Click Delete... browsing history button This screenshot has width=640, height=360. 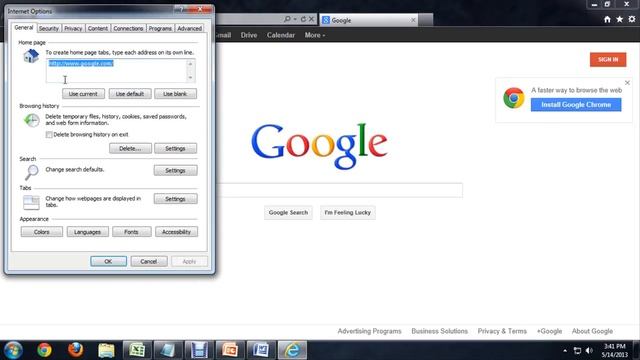[130, 149]
